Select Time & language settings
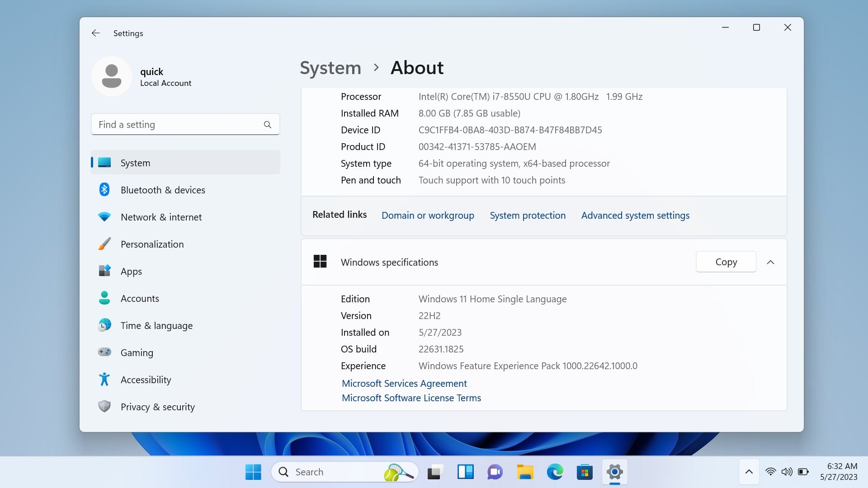Screen dimensions: 868x488 (156, 325)
